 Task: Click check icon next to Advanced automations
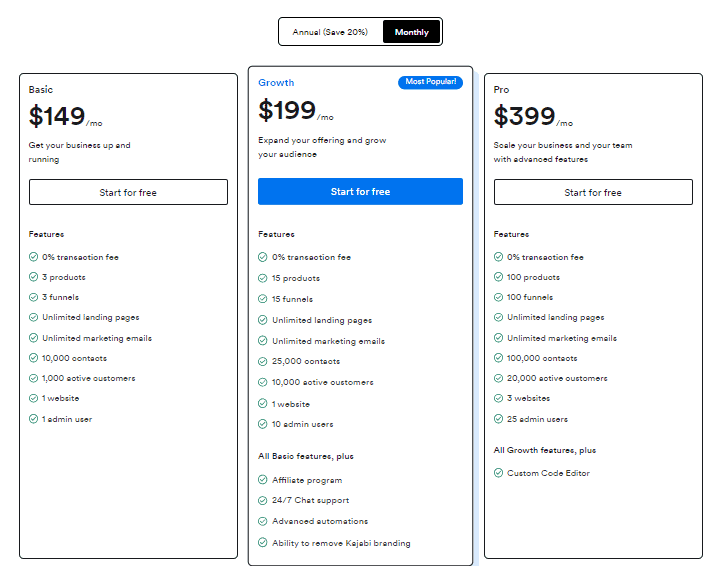click(x=263, y=521)
